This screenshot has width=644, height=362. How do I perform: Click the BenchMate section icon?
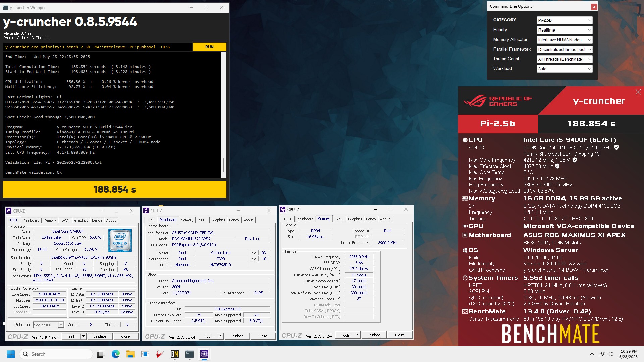click(465, 312)
